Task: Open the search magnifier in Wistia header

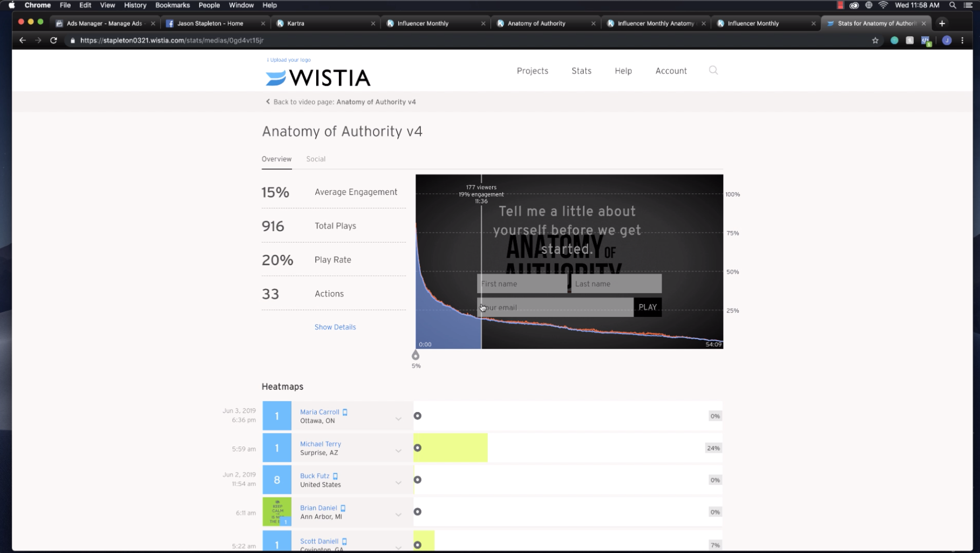Action: 713,70
